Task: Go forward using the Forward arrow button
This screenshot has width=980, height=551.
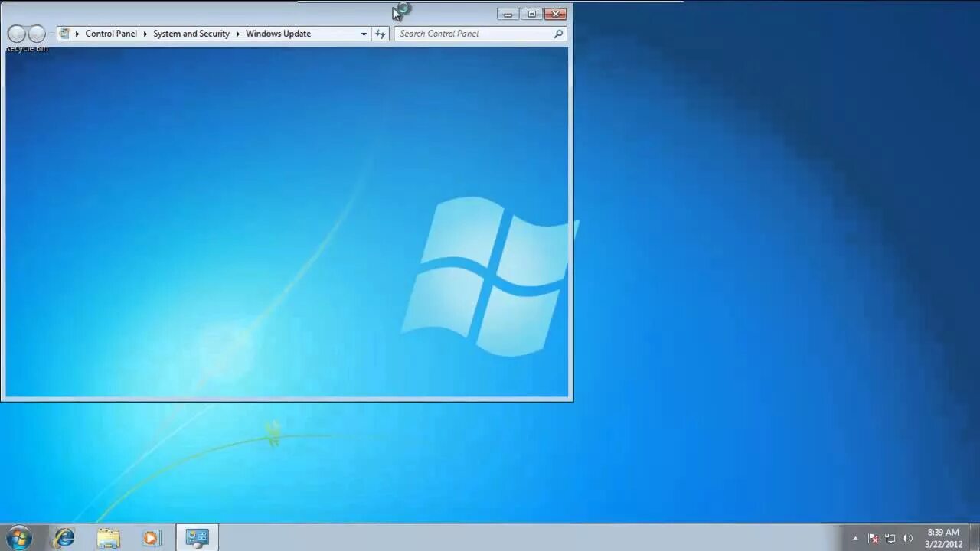Action: 36,34
